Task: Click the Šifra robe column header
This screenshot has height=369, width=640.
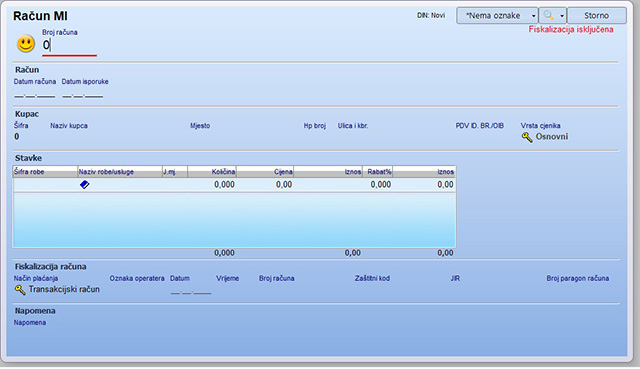Action: coord(45,172)
